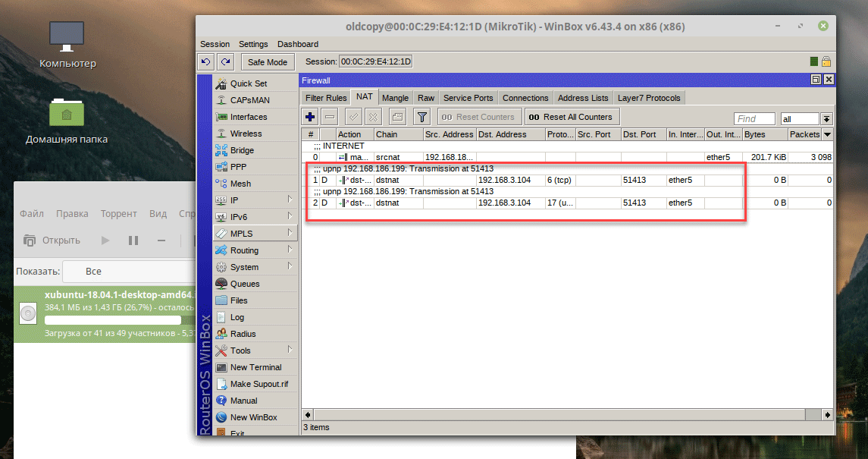Screen dimensions: 868x459
Task: Open Queues in sidebar
Action: (255, 284)
